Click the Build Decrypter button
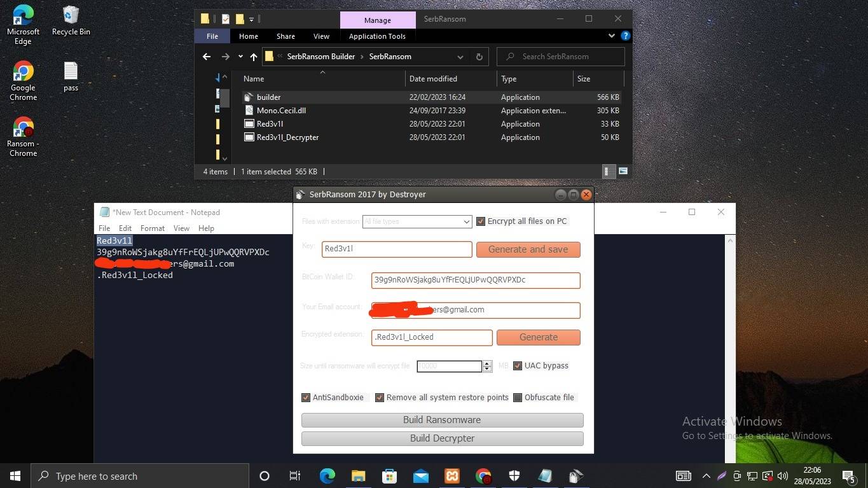Image resolution: width=868 pixels, height=488 pixels. tap(442, 438)
